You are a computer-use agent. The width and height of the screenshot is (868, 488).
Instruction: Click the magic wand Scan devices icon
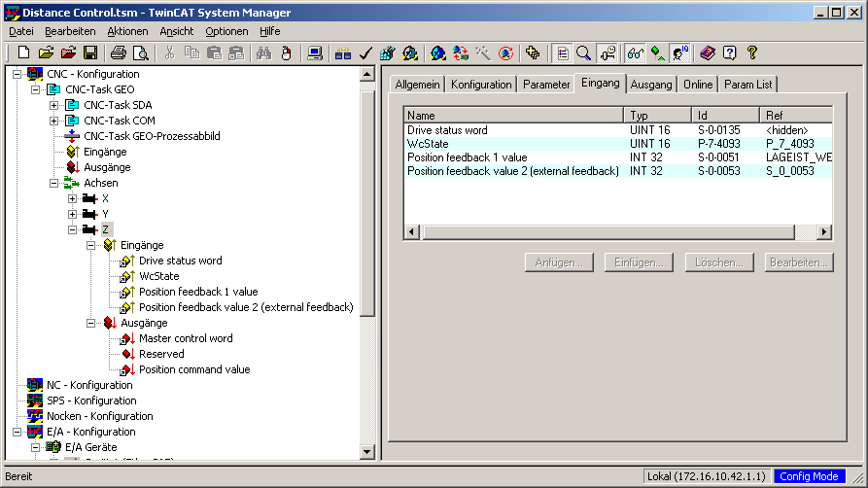pos(483,53)
